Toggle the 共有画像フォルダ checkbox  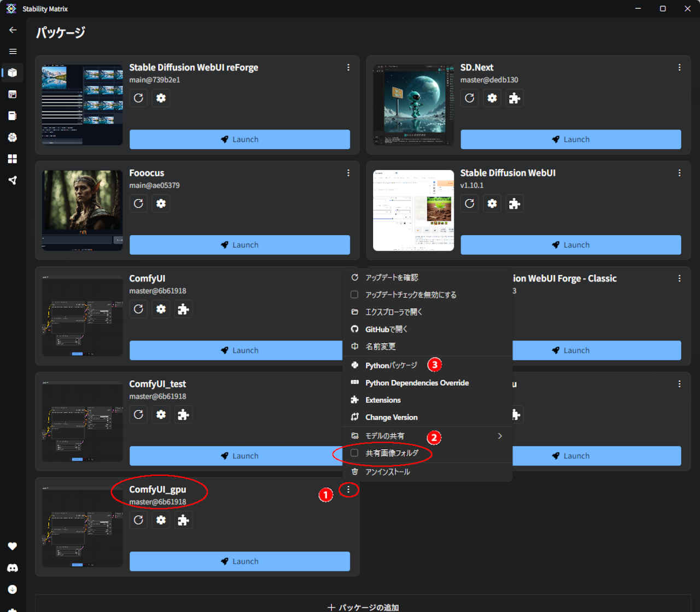[354, 453]
